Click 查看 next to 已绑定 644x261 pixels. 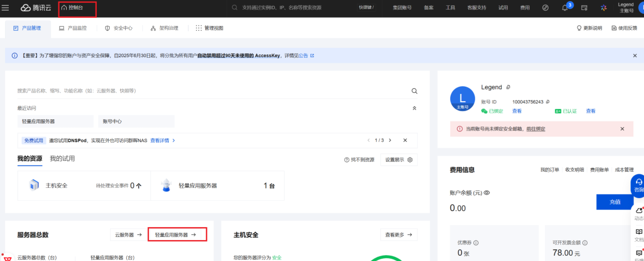coord(517,111)
